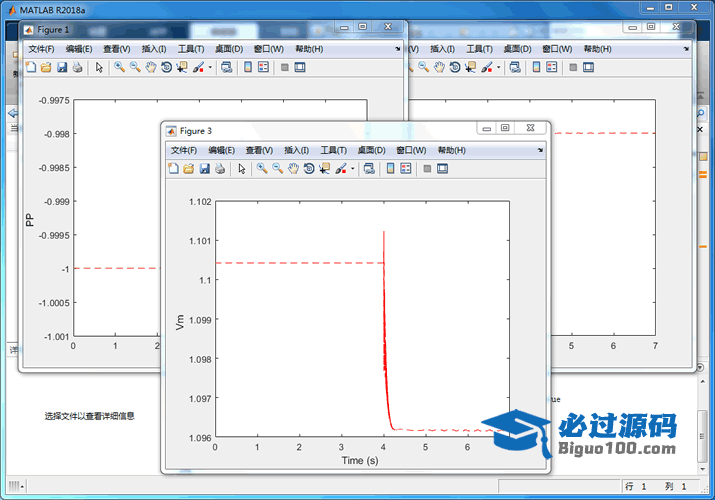Activate Zoom In tool in Figure 1
This screenshot has height=500, width=715.
point(119,67)
